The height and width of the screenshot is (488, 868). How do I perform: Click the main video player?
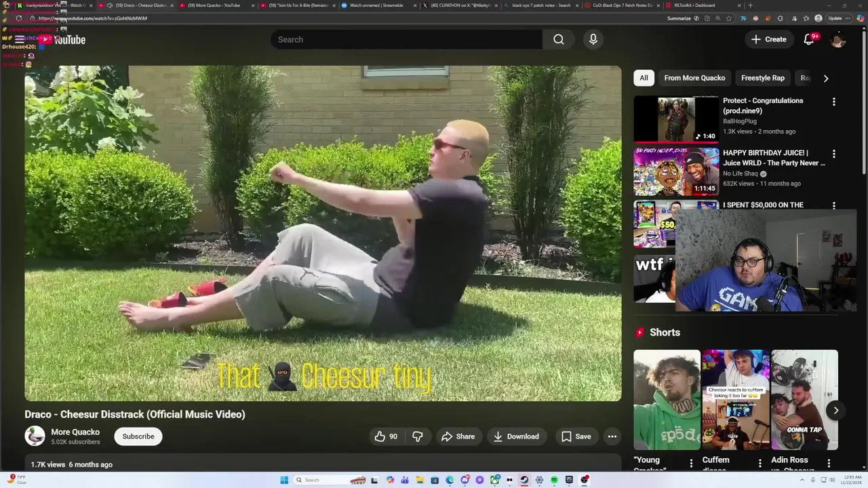[323, 233]
